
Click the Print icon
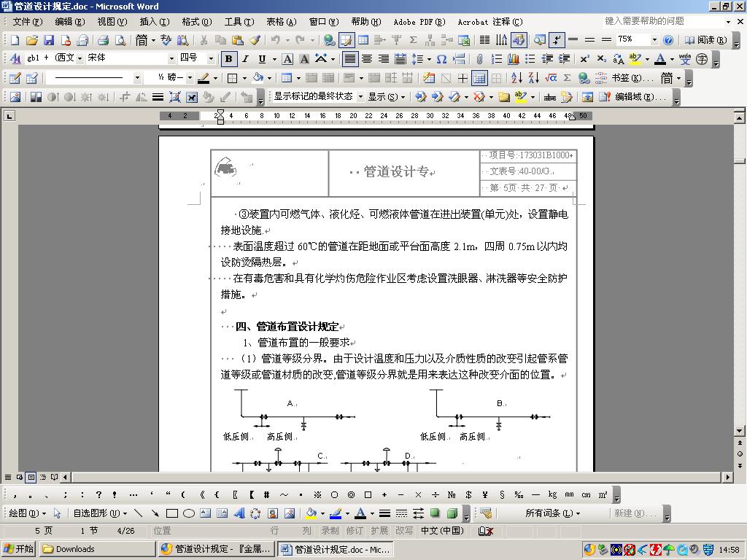pos(103,41)
